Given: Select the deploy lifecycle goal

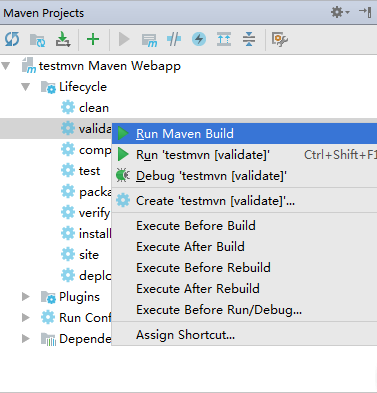Looking at the screenshot, I should (x=95, y=276).
